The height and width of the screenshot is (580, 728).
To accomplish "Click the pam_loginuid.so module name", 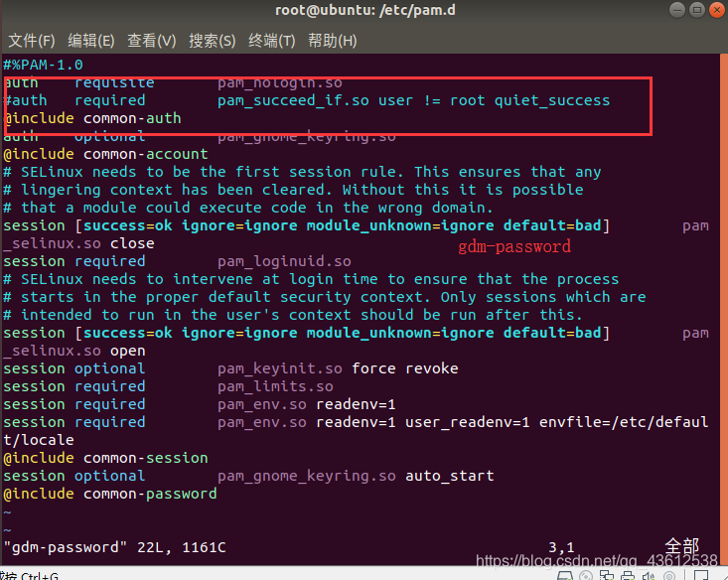I will 284,261.
